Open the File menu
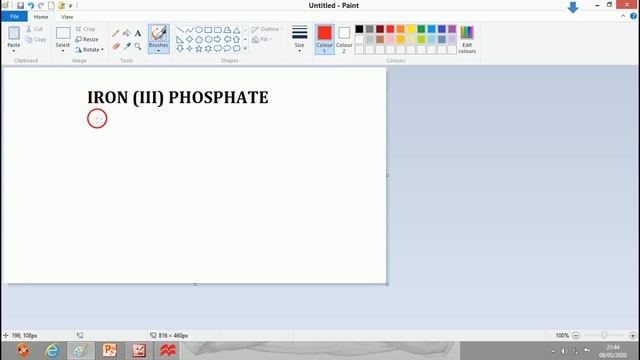This screenshot has height=360, width=640. pos(14,16)
